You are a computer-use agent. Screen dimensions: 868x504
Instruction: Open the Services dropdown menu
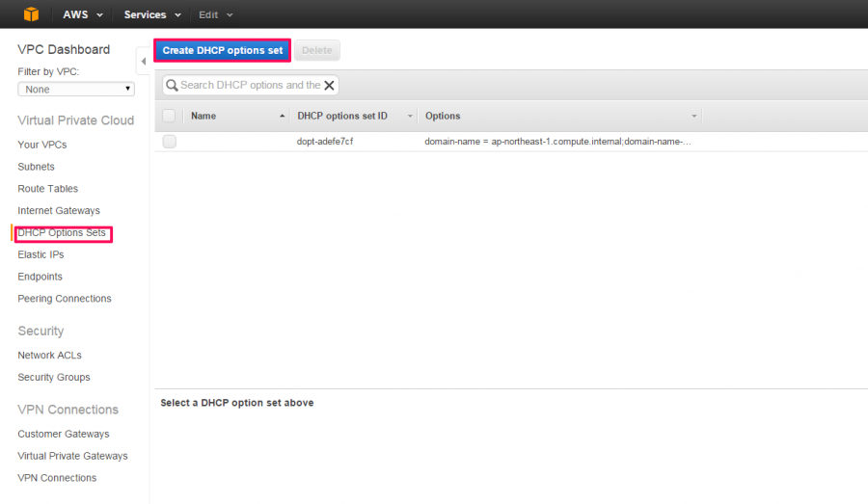pyautogui.click(x=152, y=14)
